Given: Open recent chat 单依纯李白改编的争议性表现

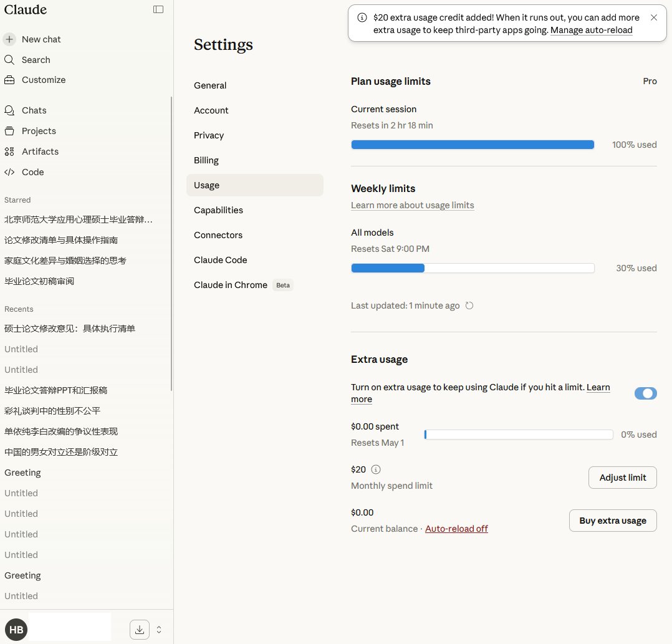Looking at the screenshot, I should pos(61,431).
